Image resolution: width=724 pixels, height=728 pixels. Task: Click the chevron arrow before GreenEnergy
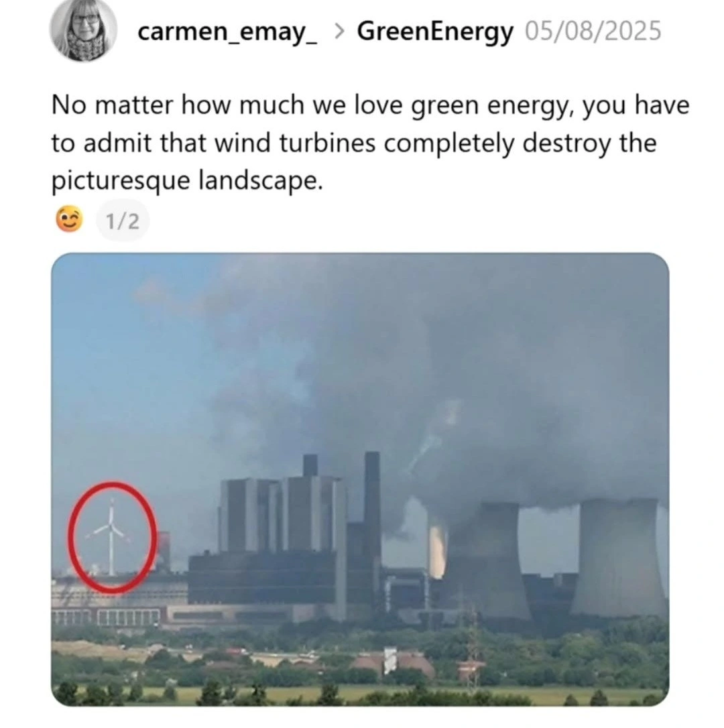(339, 32)
